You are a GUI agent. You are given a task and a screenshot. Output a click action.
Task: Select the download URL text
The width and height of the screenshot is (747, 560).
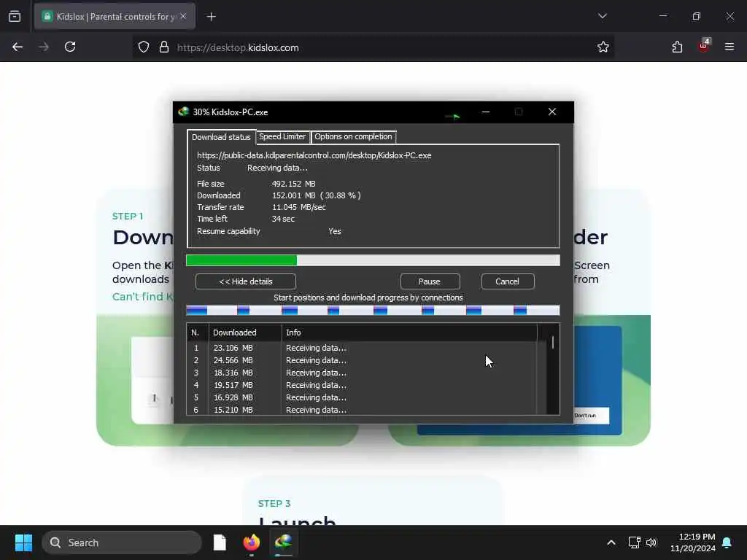click(314, 155)
